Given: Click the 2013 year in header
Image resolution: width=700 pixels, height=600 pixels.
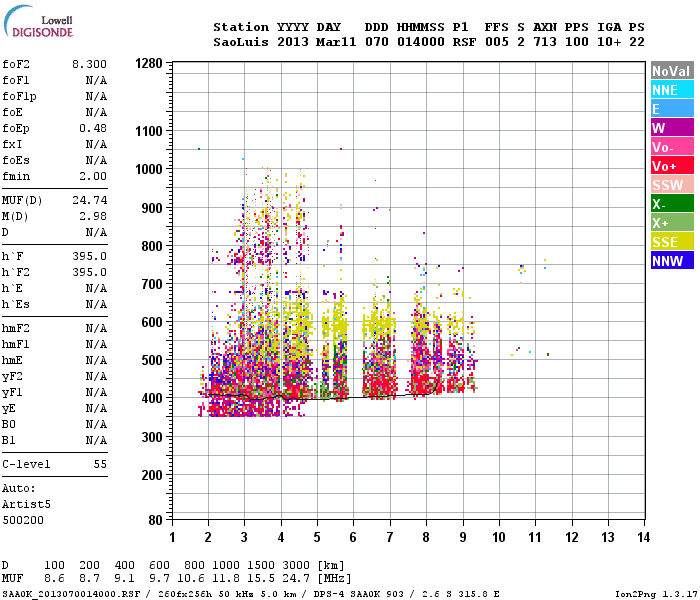Looking at the screenshot, I should click(x=292, y=42).
